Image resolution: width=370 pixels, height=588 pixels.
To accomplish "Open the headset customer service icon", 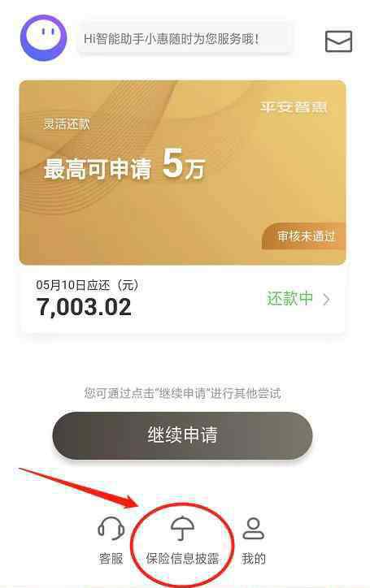I will click(111, 528).
